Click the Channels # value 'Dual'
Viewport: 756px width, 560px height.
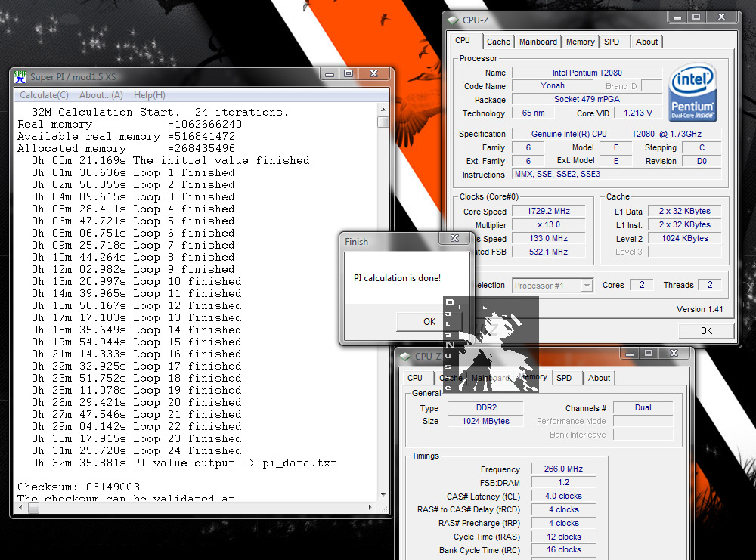click(x=643, y=407)
